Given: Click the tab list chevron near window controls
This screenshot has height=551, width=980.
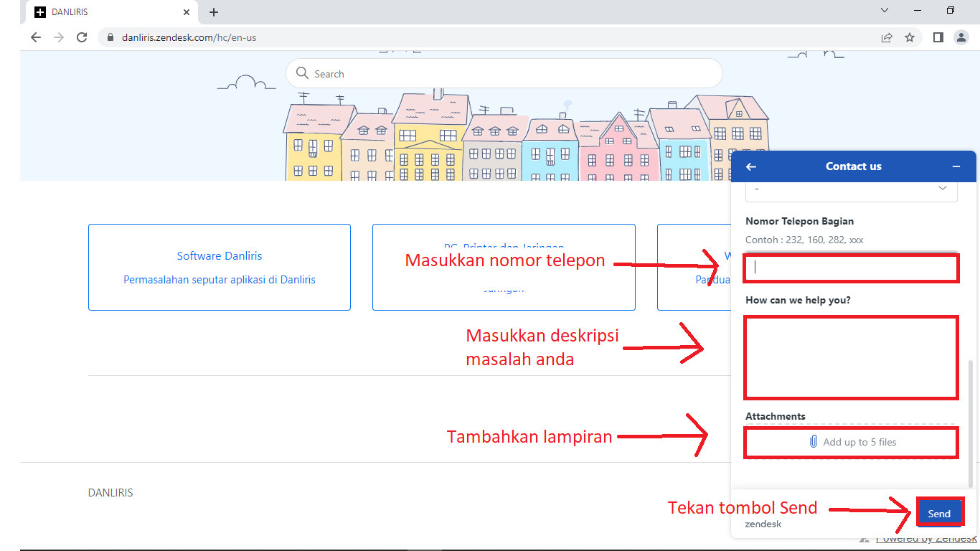Looking at the screenshot, I should (x=884, y=10).
